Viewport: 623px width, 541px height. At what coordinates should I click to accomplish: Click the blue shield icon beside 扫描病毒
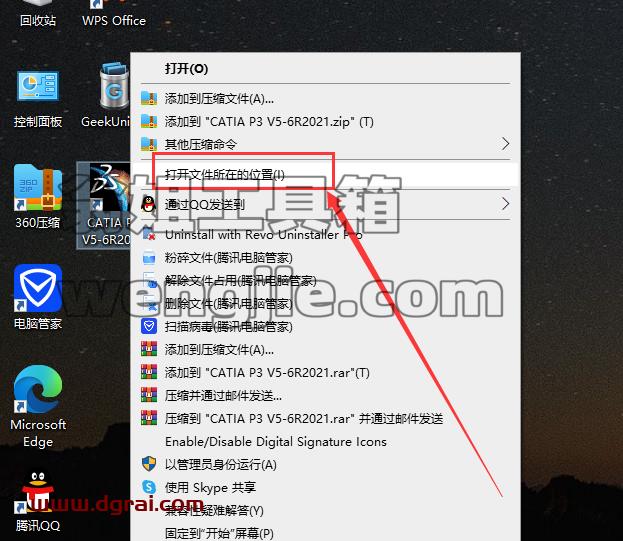click(149, 326)
